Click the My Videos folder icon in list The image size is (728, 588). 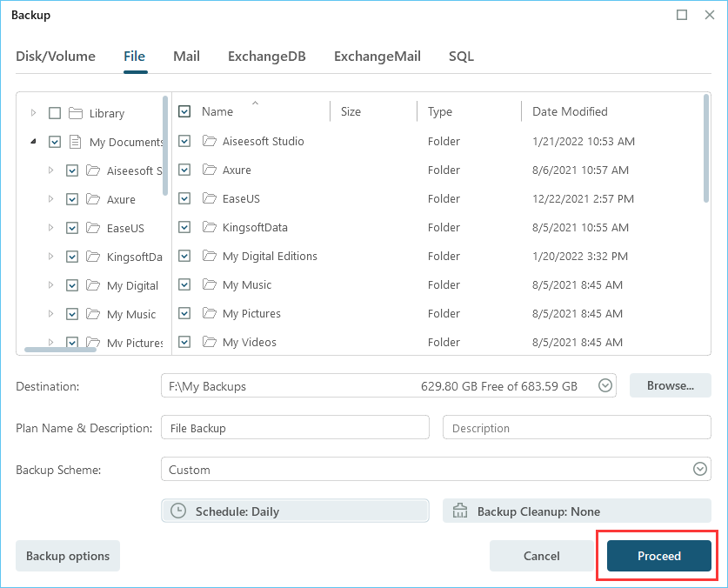pos(209,342)
